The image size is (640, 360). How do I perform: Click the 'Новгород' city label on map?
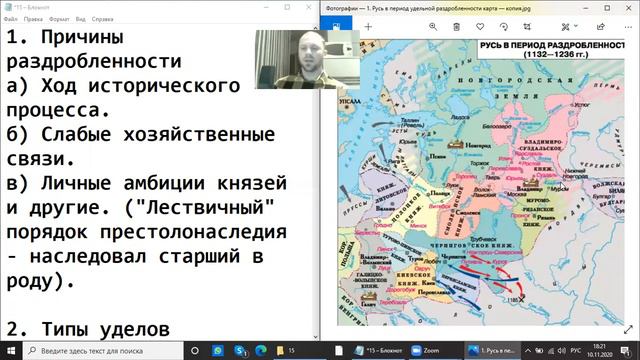[x=478, y=145]
